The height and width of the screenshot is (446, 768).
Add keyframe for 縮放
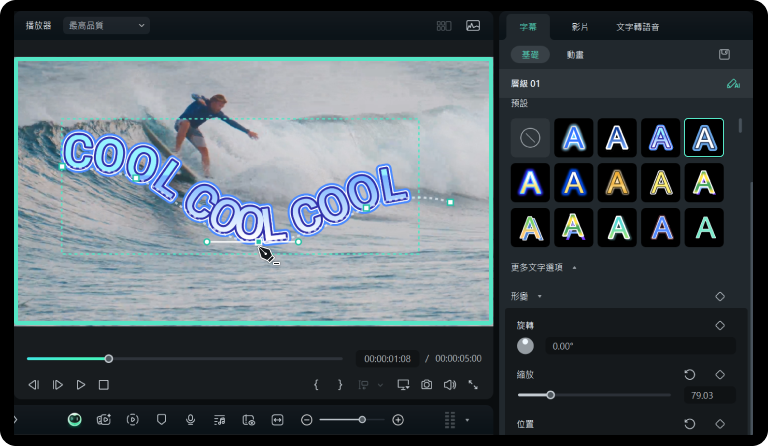pyautogui.click(x=720, y=375)
